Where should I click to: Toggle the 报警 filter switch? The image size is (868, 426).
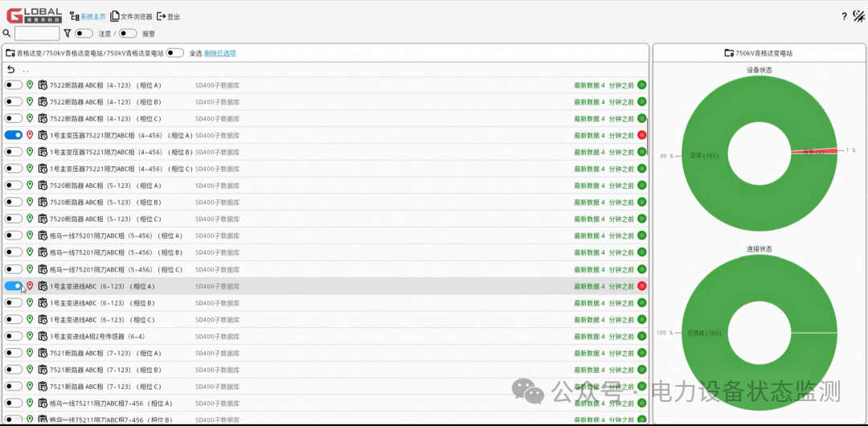[128, 33]
